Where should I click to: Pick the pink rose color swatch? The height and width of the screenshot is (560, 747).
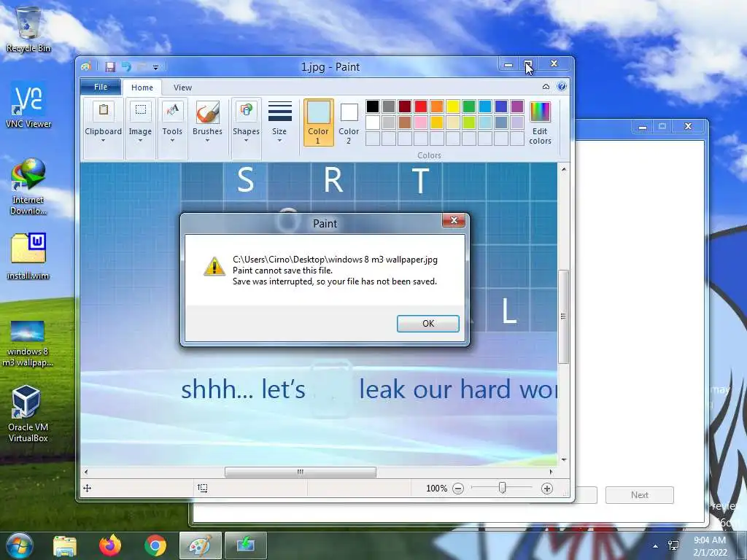click(421, 122)
